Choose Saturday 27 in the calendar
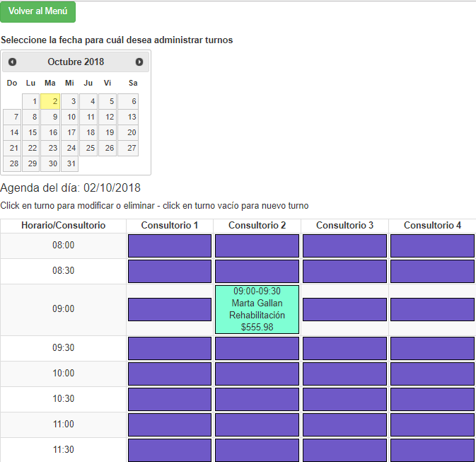Screen dimensions: 476x462 (x=128, y=148)
